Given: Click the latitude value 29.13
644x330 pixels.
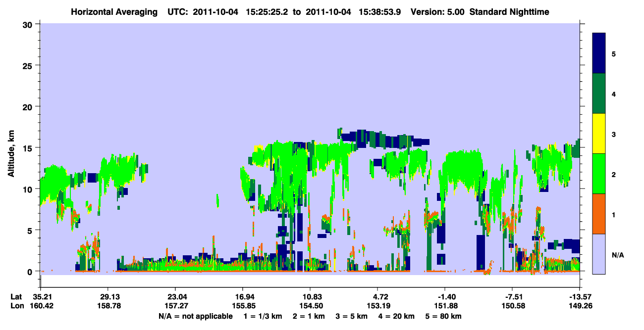Looking at the screenshot, I should tap(108, 297).
